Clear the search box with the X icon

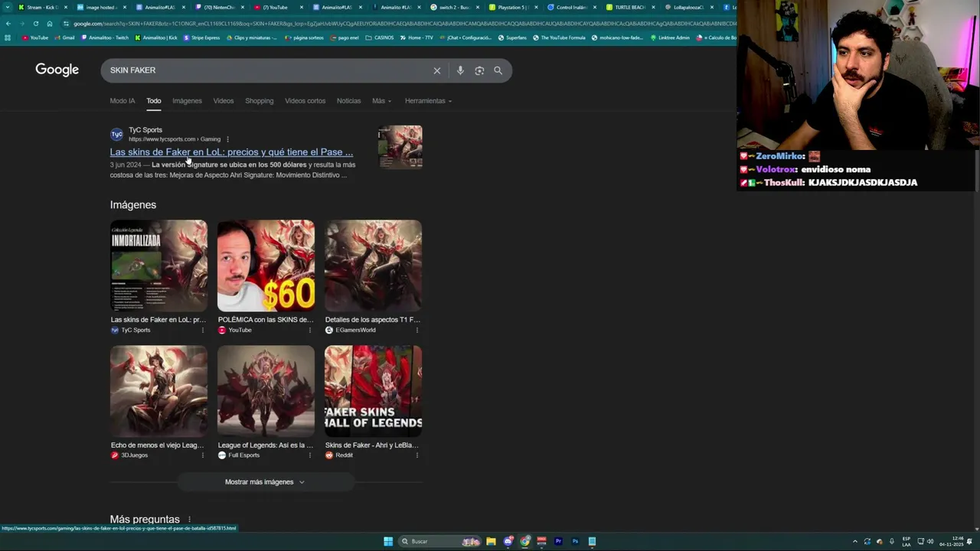click(x=437, y=70)
